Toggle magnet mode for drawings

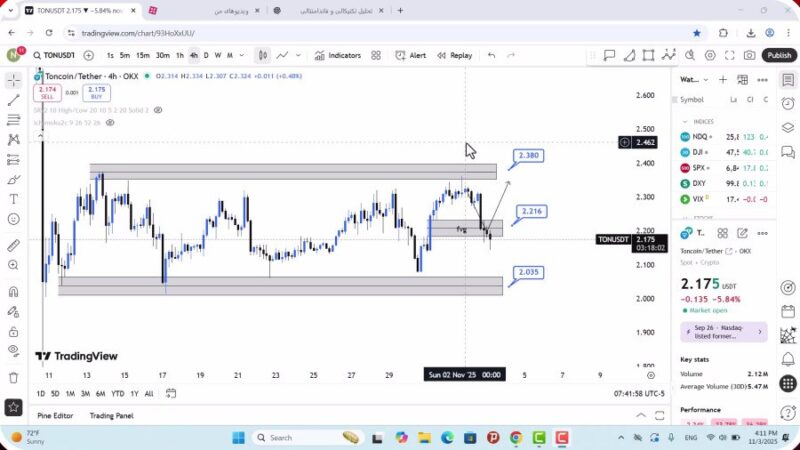(x=13, y=292)
